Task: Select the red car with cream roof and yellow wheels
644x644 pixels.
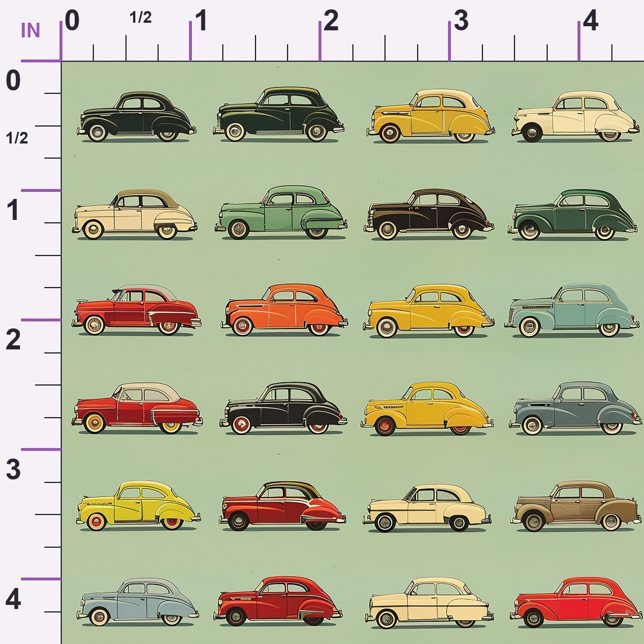Action: tap(137, 408)
